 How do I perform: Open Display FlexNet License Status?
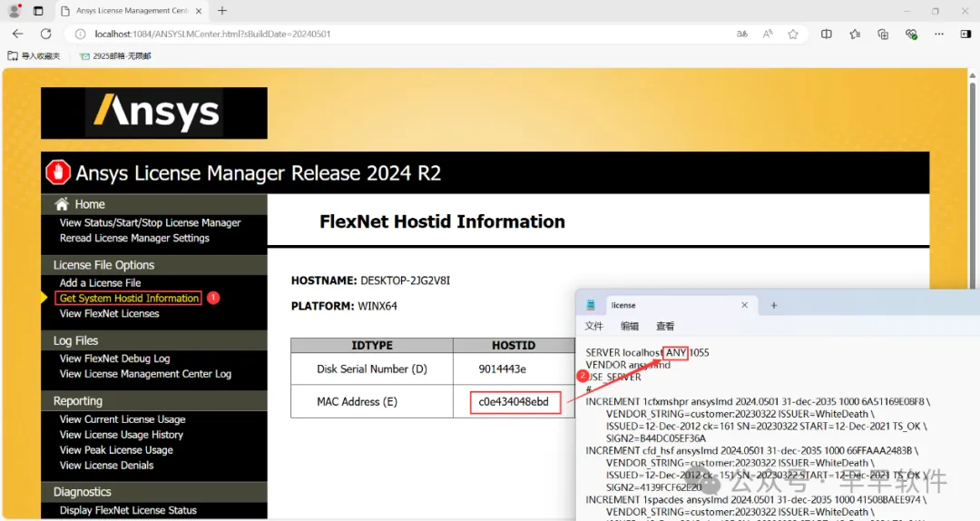point(128,510)
